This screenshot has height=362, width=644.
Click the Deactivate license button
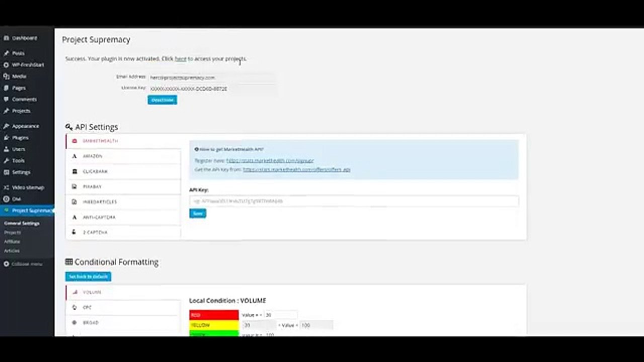[162, 100]
